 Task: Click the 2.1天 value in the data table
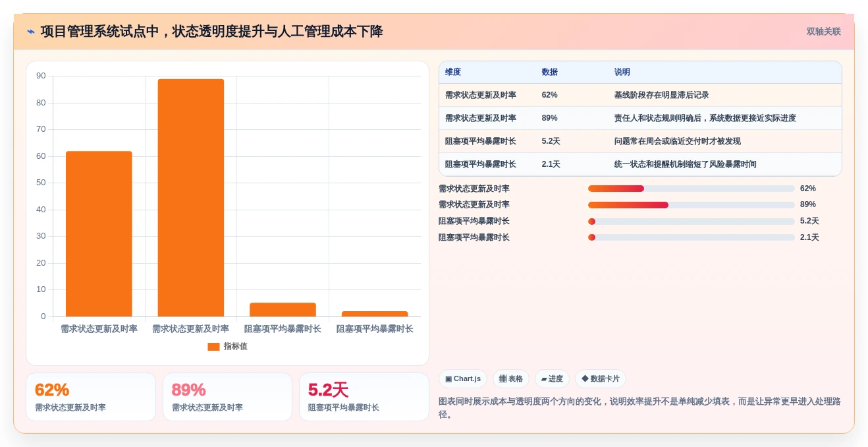pyautogui.click(x=551, y=164)
